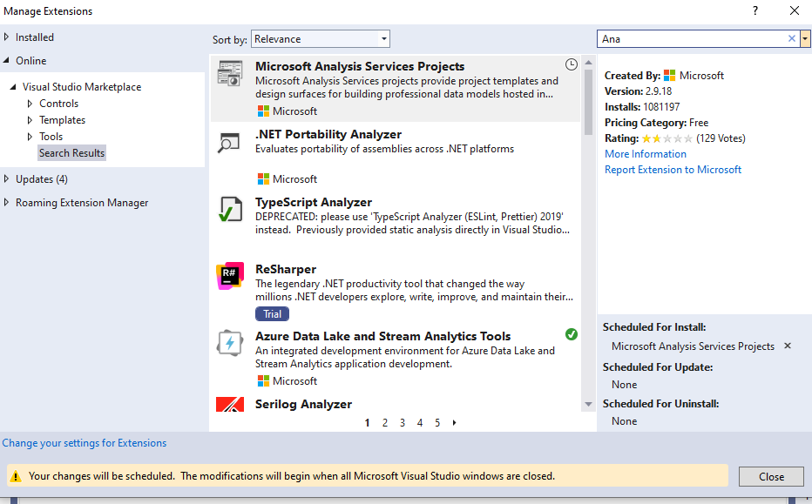812x504 pixels.
Task: Remove Microsoft Analysis Services Projects from scheduled install
Action: 788,346
